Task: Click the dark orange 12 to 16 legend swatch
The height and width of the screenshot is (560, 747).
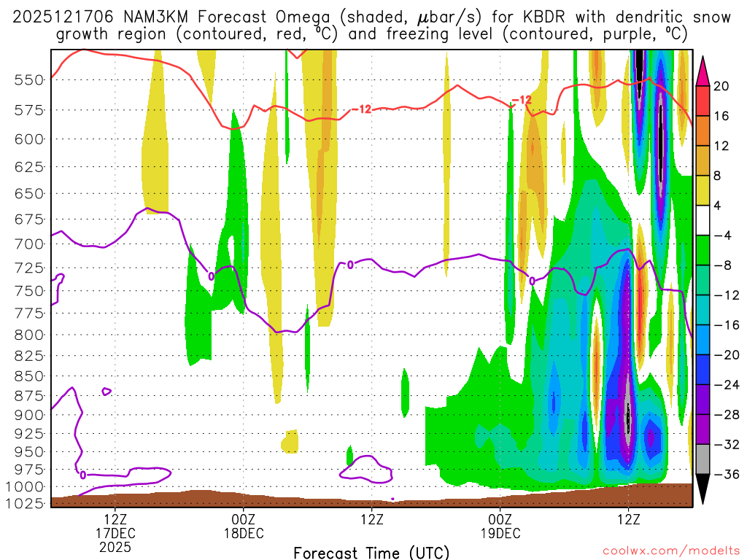Action: pyautogui.click(x=703, y=131)
